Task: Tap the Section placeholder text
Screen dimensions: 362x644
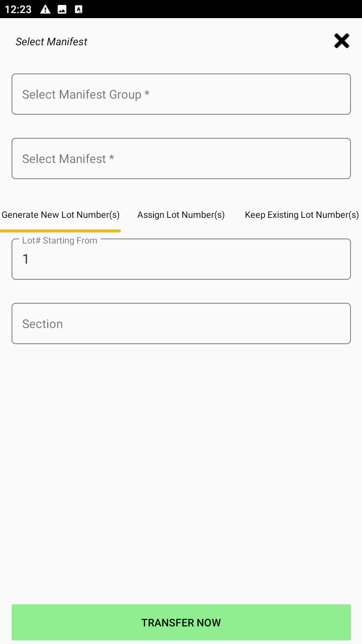Action: coord(42,324)
